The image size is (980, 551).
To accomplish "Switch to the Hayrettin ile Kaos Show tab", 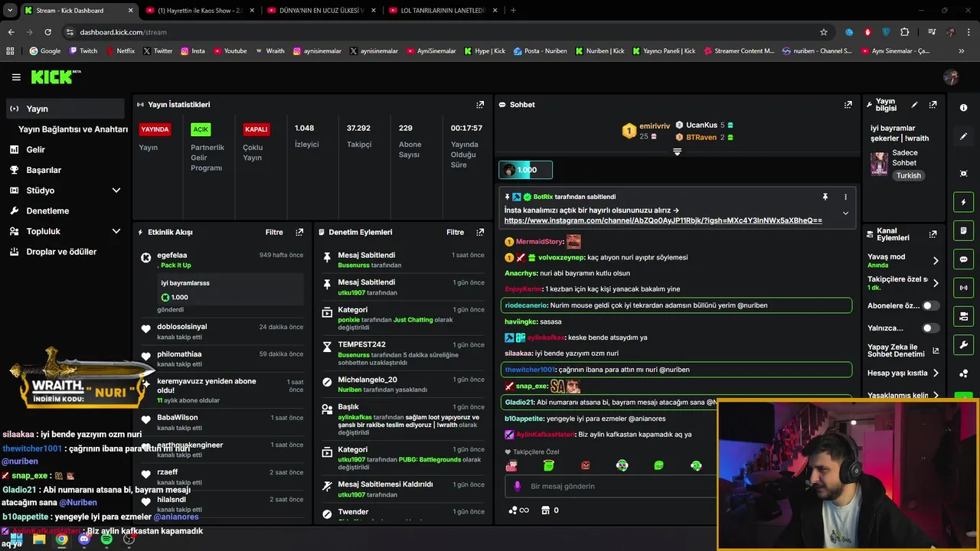I will point(201,11).
